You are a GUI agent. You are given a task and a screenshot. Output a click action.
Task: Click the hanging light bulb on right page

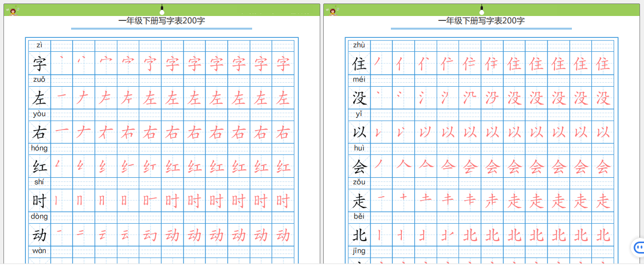(481, 10)
